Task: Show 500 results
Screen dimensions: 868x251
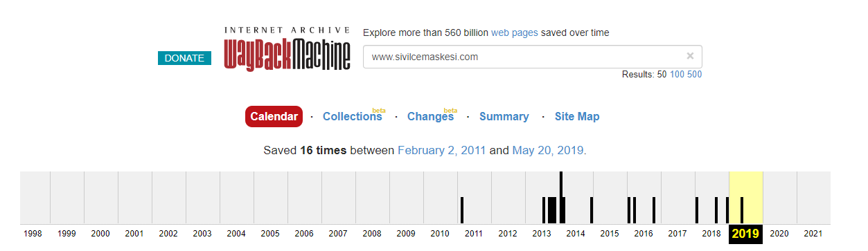Action: coord(694,74)
